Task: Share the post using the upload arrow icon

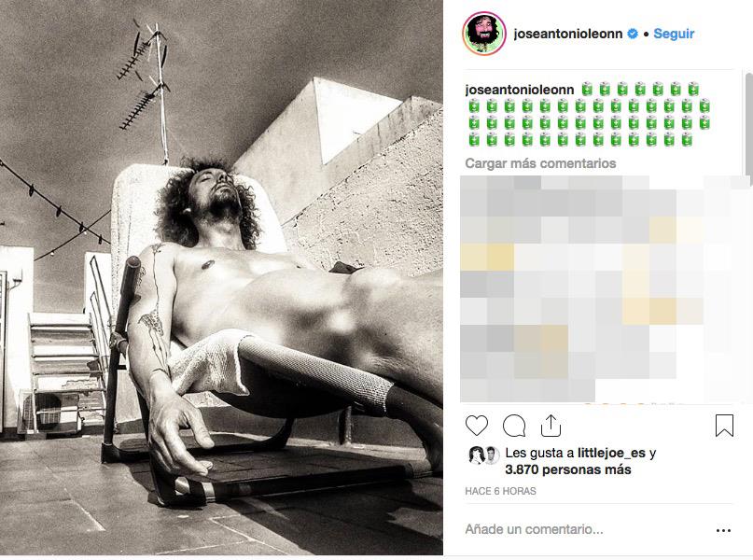Action: (551, 426)
